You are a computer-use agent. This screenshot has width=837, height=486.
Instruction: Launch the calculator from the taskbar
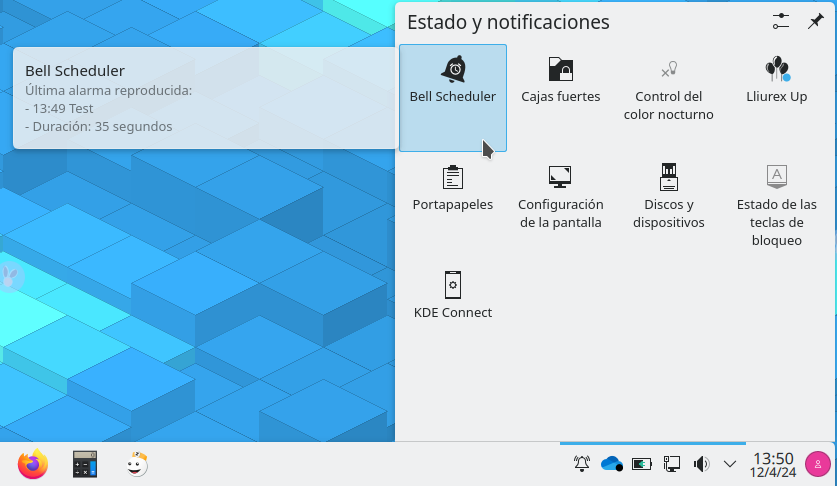pos(85,464)
